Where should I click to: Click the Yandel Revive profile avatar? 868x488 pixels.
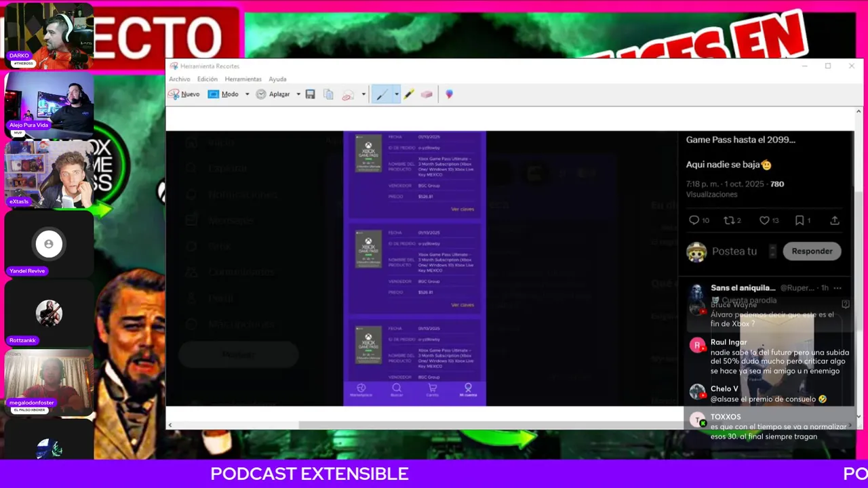(49, 244)
